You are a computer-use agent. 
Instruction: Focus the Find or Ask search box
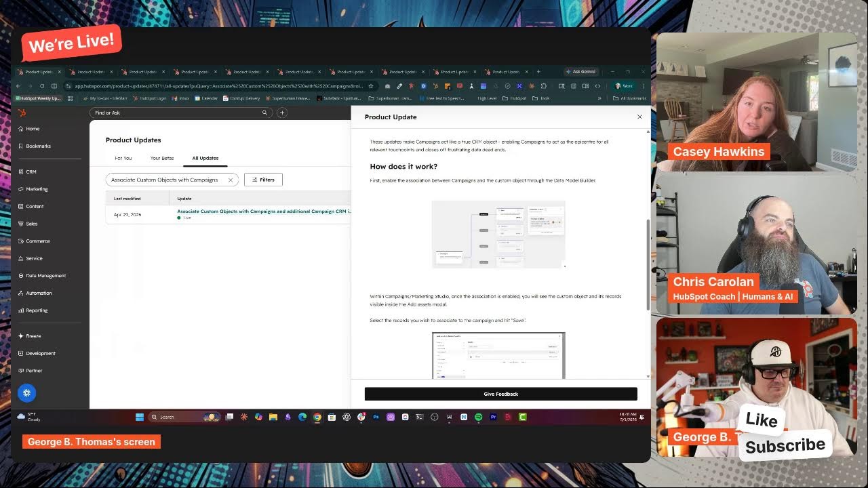(181, 113)
